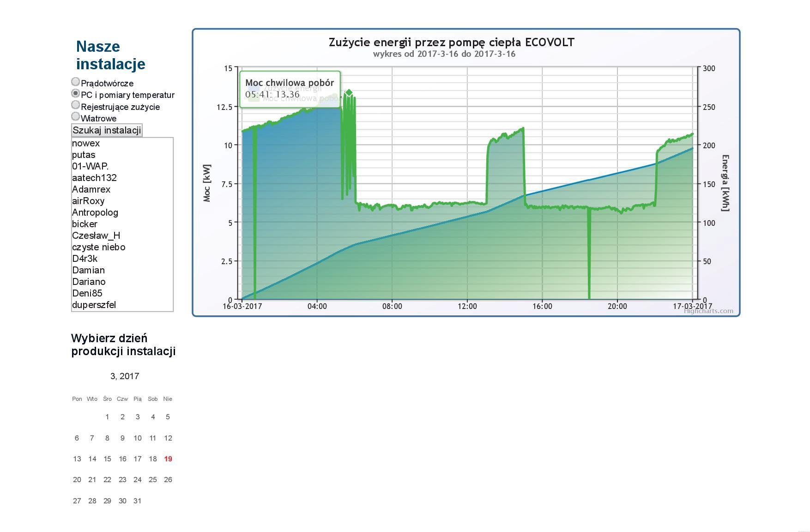Click date 16 in the calendar
This screenshot has width=810, height=532.
122,459
